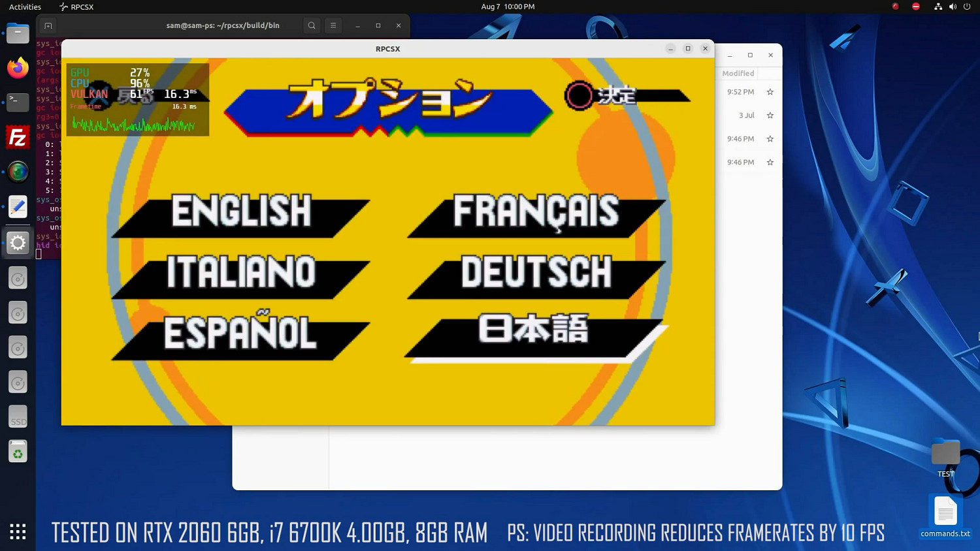This screenshot has width=980, height=551.
Task: Launch FileZilla from the dock
Action: (x=18, y=138)
